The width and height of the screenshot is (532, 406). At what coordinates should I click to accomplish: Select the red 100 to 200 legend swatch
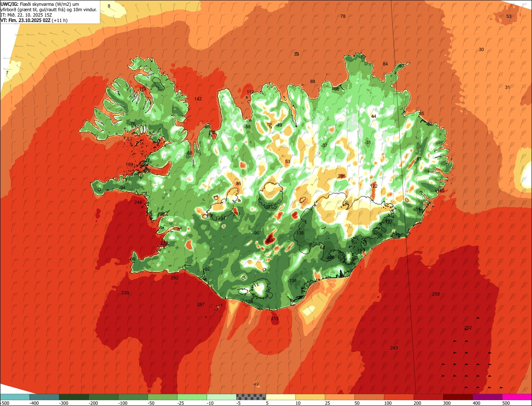click(x=399, y=397)
